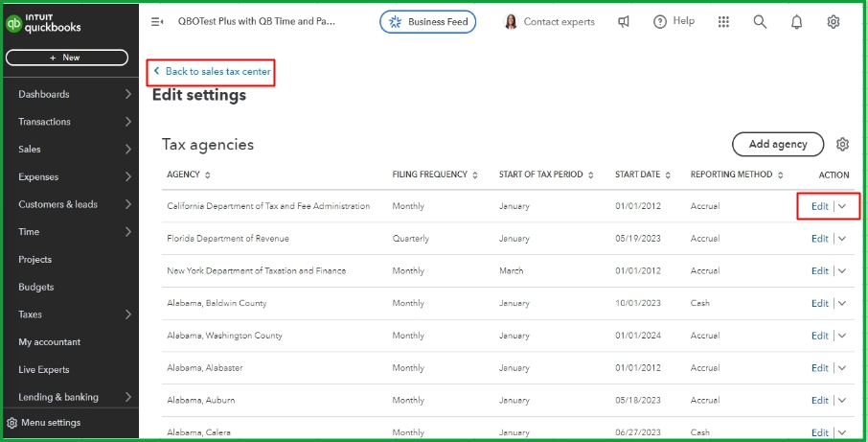This screenshot has width=868, height=442.
Task: Expand the Sales sidebar submenu
Action: point(128,150)
